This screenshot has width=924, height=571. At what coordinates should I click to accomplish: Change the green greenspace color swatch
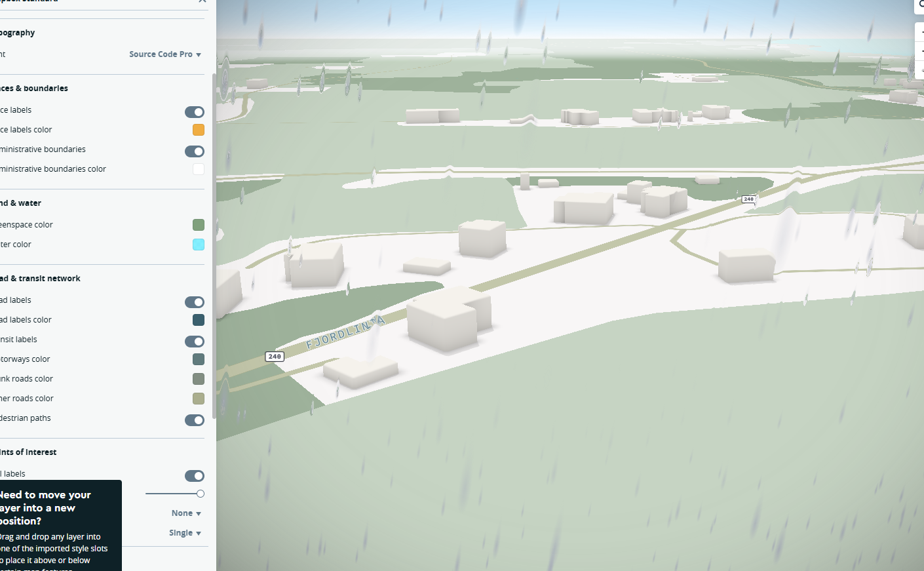point(199,225)
